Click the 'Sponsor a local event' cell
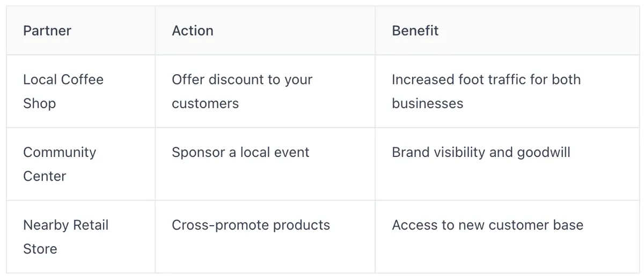Viewport: 644px width, 279px height. click(x=265, y=164)
